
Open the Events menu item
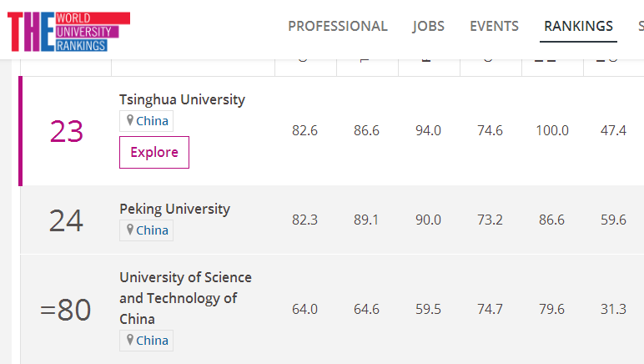494,26
